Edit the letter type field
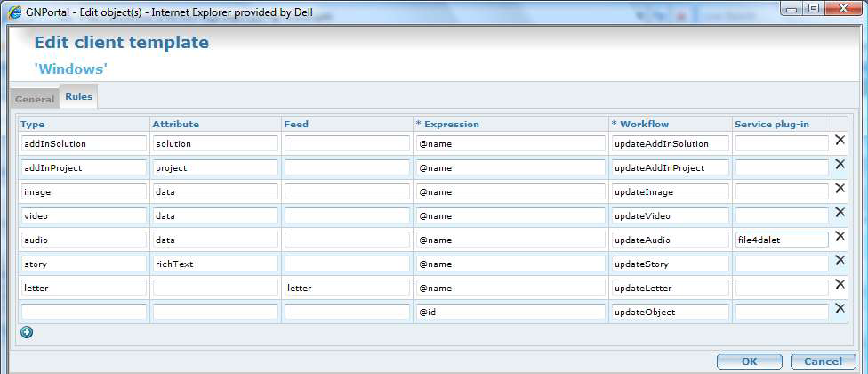The width and height of the screenshot is (868, 374). pos(84,289)
